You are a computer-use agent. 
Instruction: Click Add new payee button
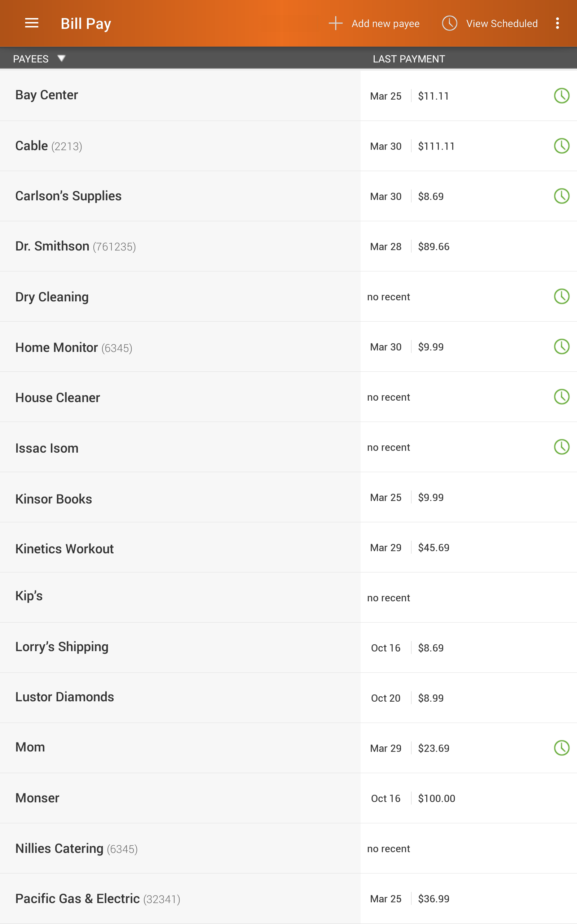pos(374,23)
